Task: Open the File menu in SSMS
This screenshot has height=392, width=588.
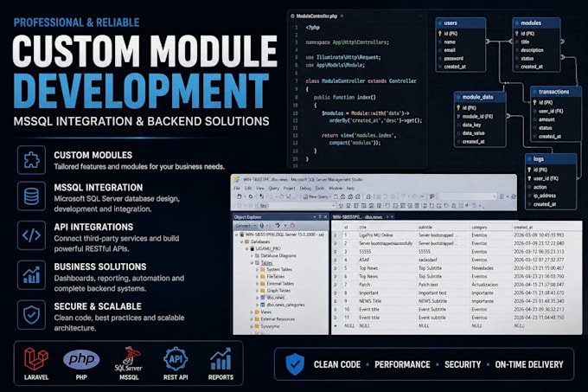Action: [237, 189]
